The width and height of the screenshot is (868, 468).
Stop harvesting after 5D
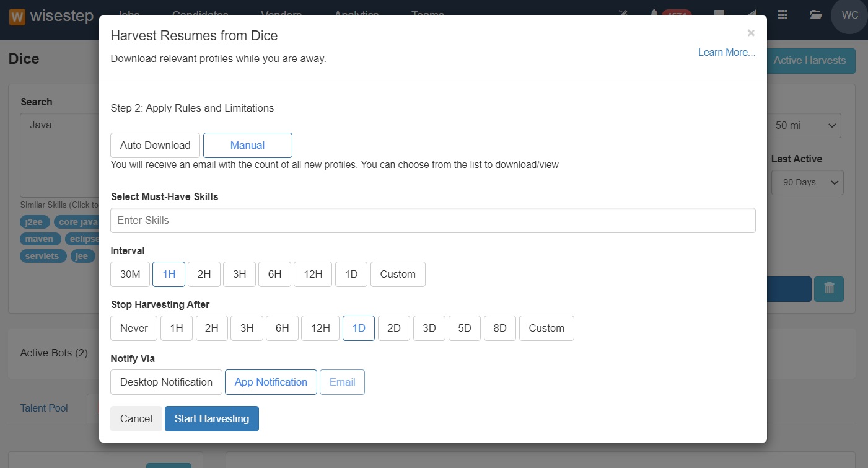(465, 328)
